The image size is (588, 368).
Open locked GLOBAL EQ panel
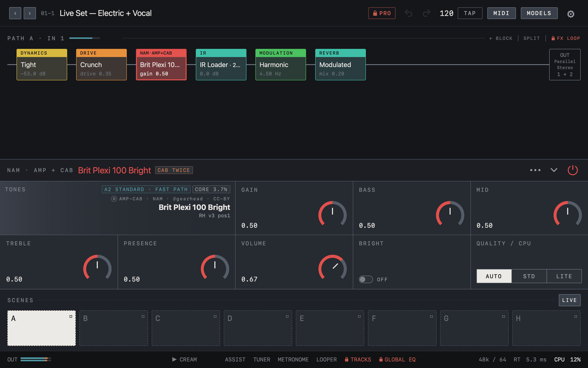click(x=397, y=359)
